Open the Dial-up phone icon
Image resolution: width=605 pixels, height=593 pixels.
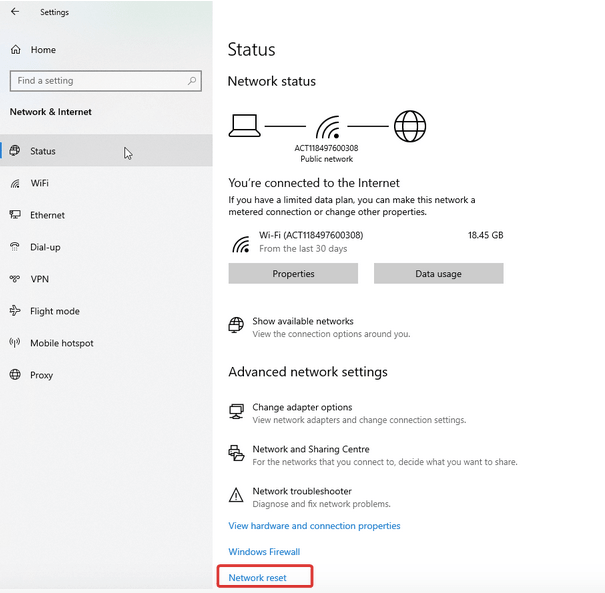click(15, 247)
